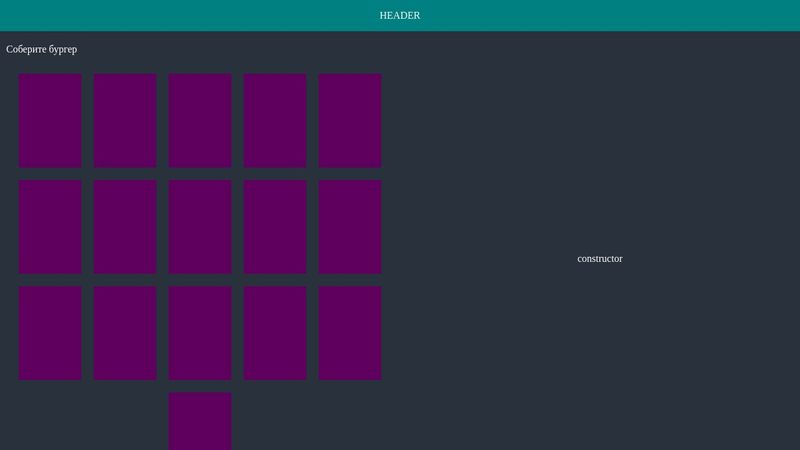Screen dimensions: 800x450
Task: Click the fifth card in the top row
Action: (x=350, y=120)
